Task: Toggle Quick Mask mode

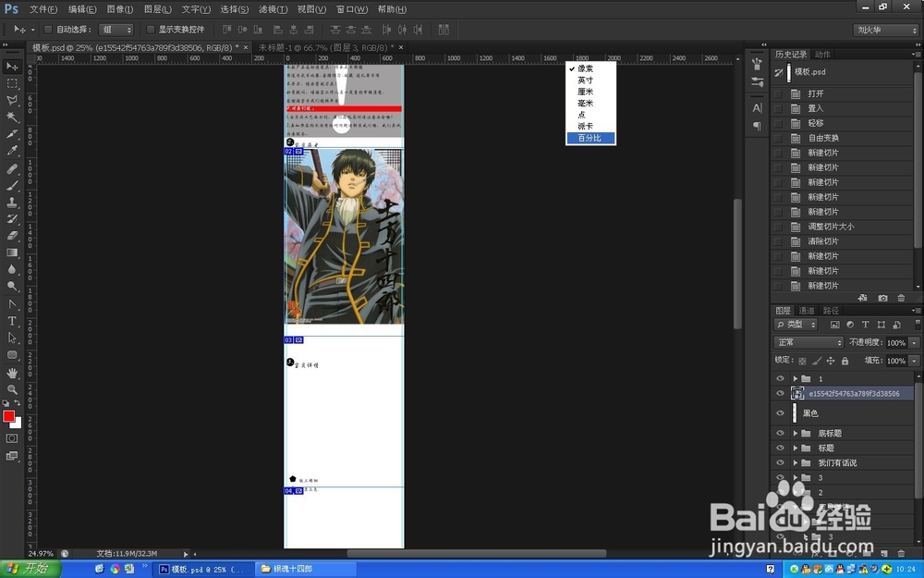Action: [x=12, y=438]
